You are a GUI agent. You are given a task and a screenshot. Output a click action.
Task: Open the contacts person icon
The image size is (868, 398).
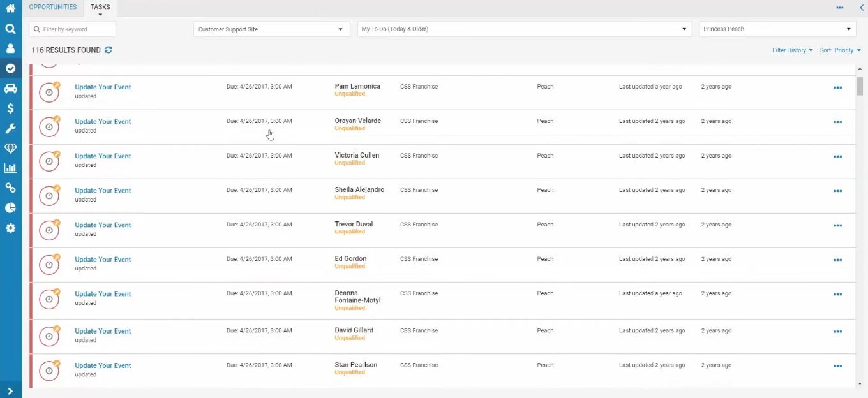click(x=10, y=48)
